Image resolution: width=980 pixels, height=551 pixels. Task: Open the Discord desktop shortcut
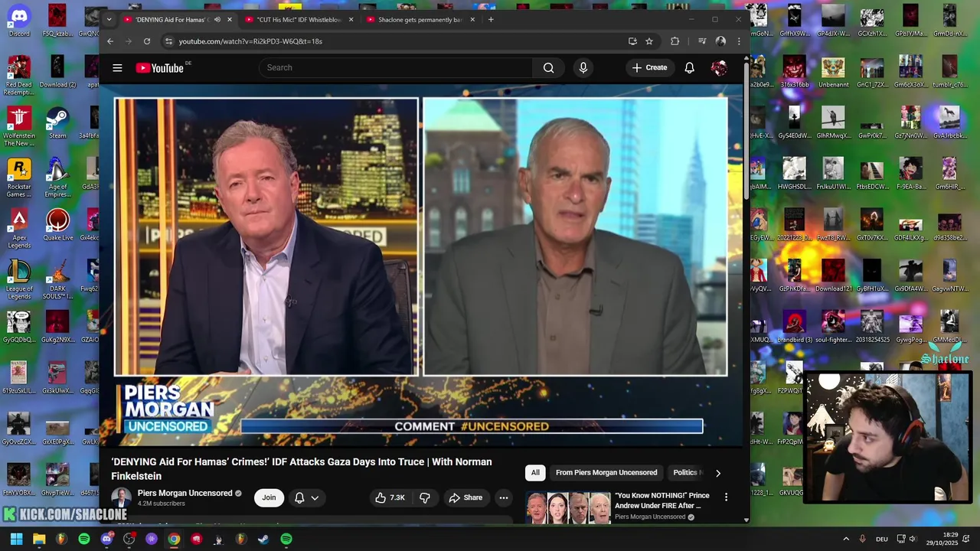click(19, 21)
